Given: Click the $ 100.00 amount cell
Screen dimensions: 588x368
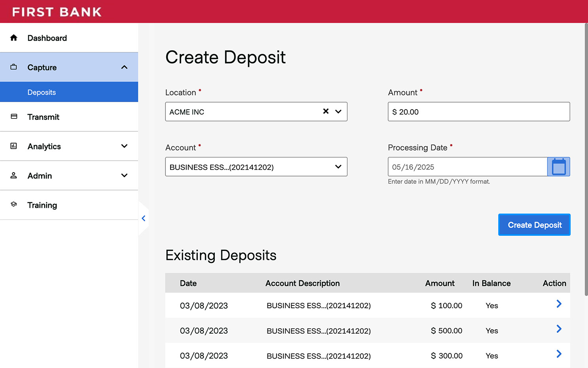Looking at the screenshot, I should point(446,305).
